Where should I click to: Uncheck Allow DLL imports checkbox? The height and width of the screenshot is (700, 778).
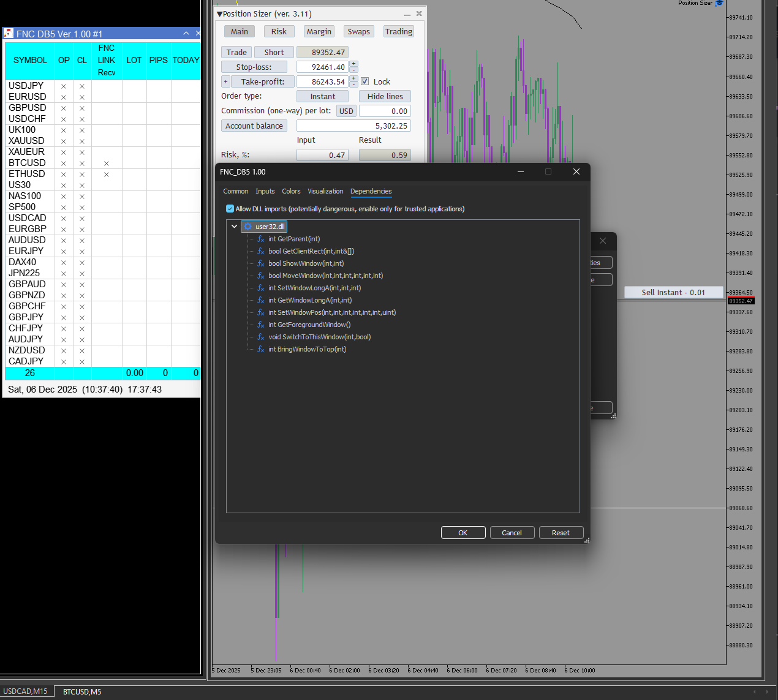(230, 209)
